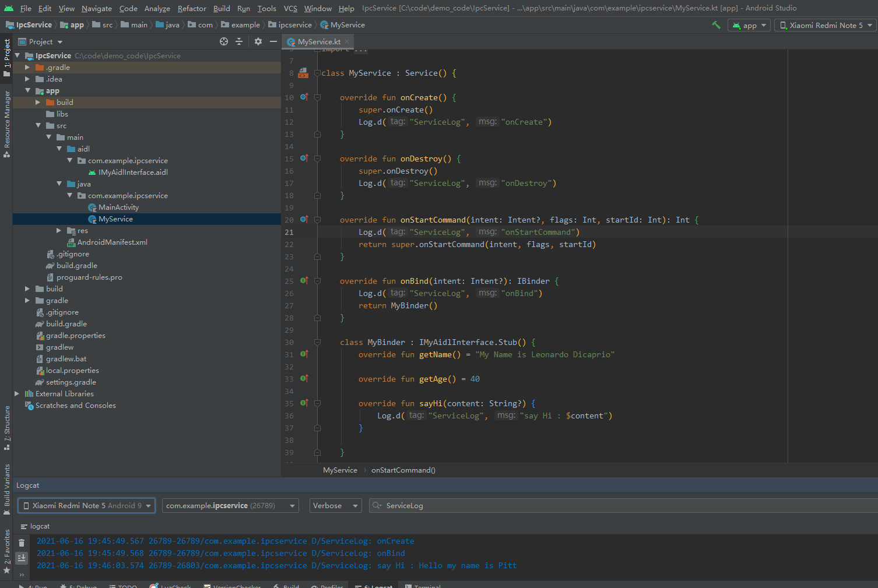The image size is (878, 588).
Task: Click the related XML gutter icon on line 8
Action: tap(303, 73)
